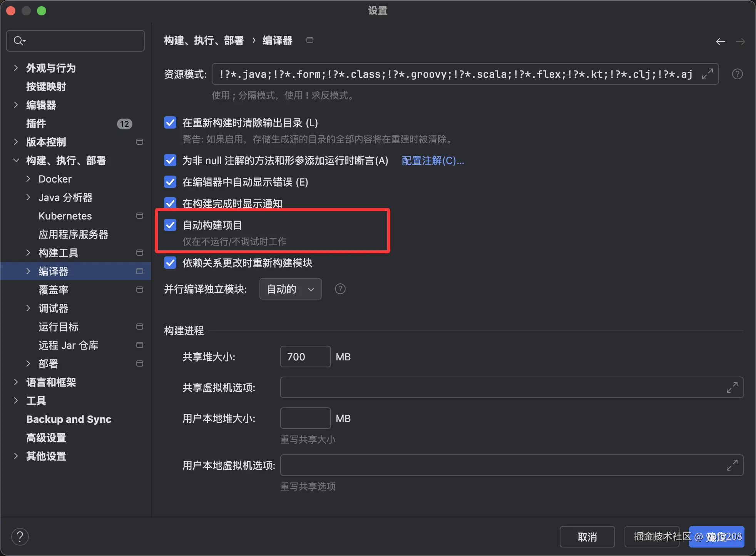This screenshot has height=556, width=756.
Task: Click the project-level icon next to the 编译器 breadcrumb
Action: point(310,40)
